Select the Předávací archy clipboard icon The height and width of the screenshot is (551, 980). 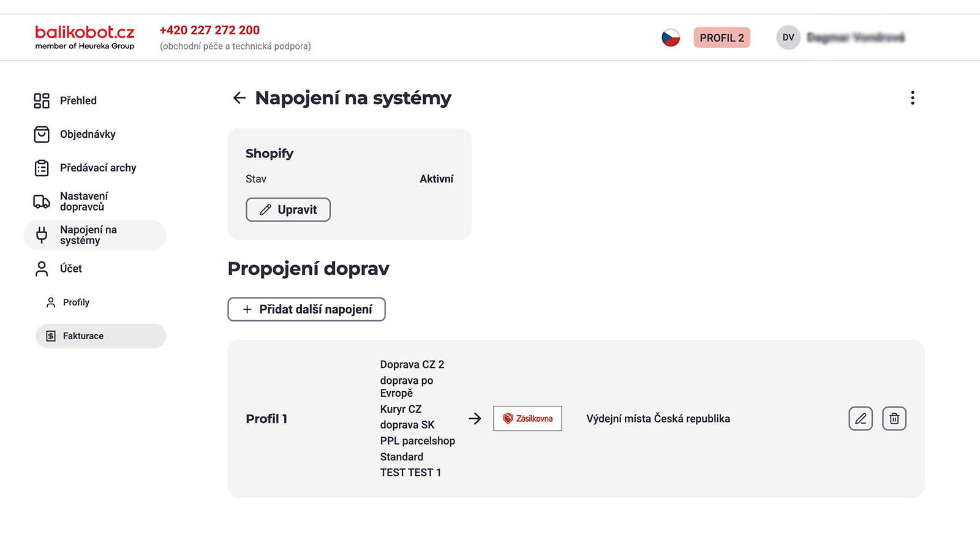[42, 168]
